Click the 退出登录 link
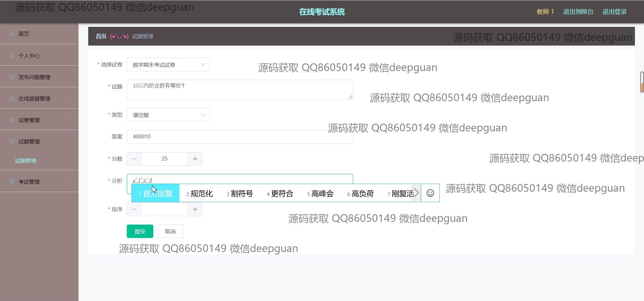The image size is (644, 301). (614, 12)
